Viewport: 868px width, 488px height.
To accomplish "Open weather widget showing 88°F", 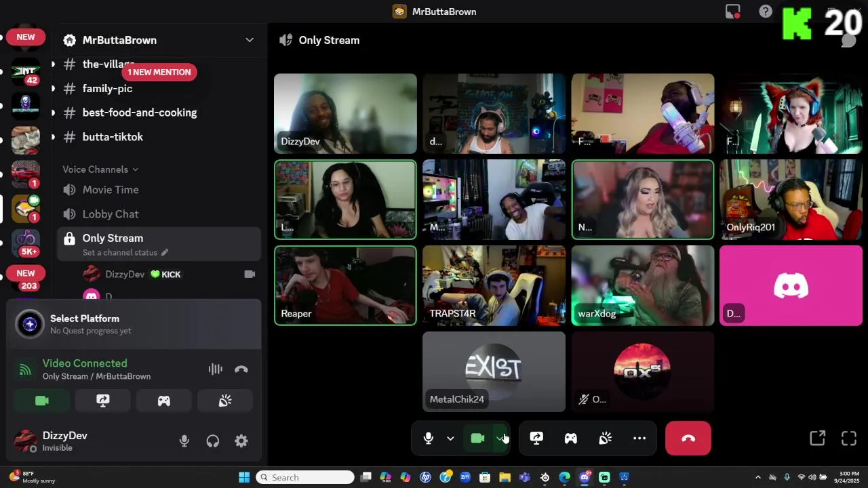I will pyautogui.click(x=32, y=477).
